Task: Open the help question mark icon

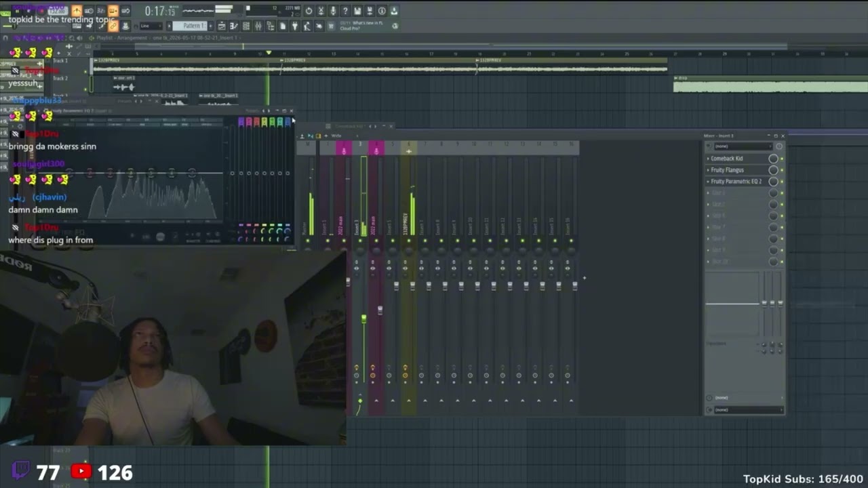Action: (x=345, y=11)
